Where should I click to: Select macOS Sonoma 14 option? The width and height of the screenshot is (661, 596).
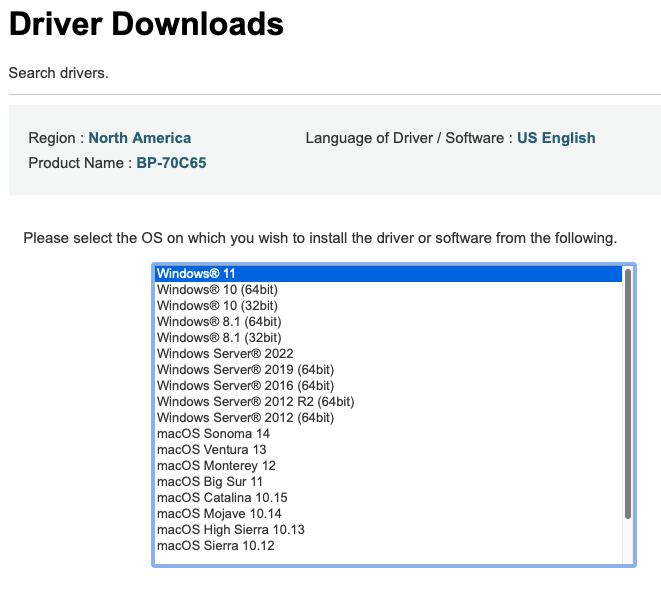click(213, 433)
